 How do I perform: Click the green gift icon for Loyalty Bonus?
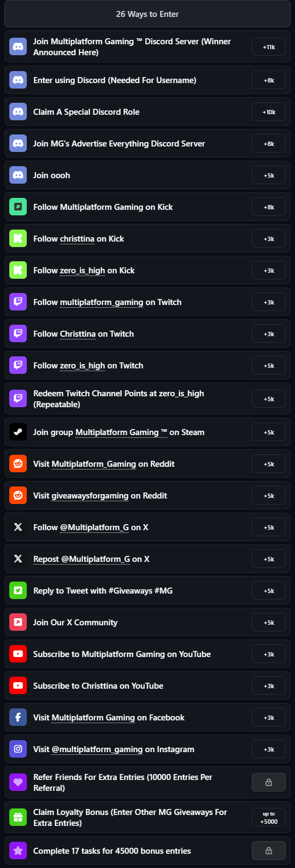coord(18,818)
